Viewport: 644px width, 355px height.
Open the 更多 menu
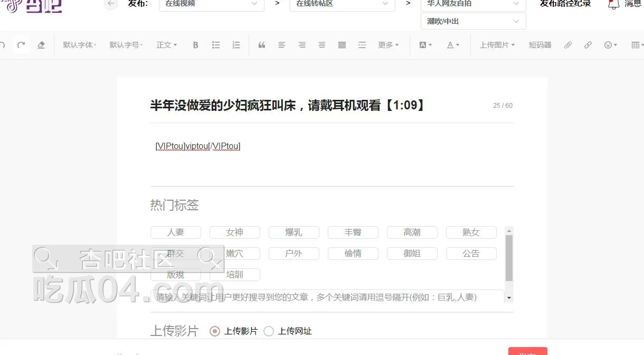click(388, 45)
